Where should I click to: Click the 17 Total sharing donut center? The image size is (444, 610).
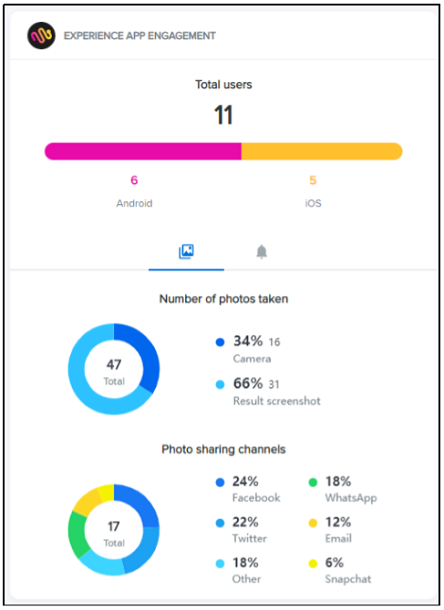click(114, 533)
